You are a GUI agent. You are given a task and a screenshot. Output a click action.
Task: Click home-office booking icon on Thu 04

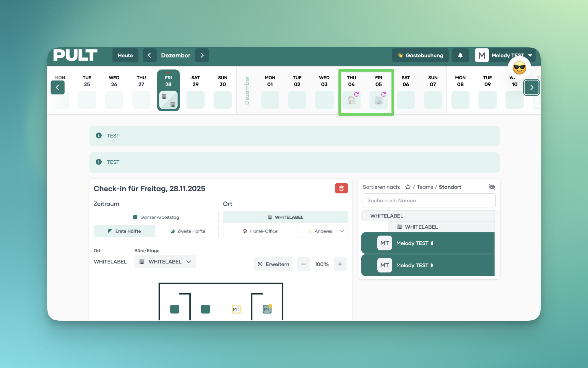(351, 100)
